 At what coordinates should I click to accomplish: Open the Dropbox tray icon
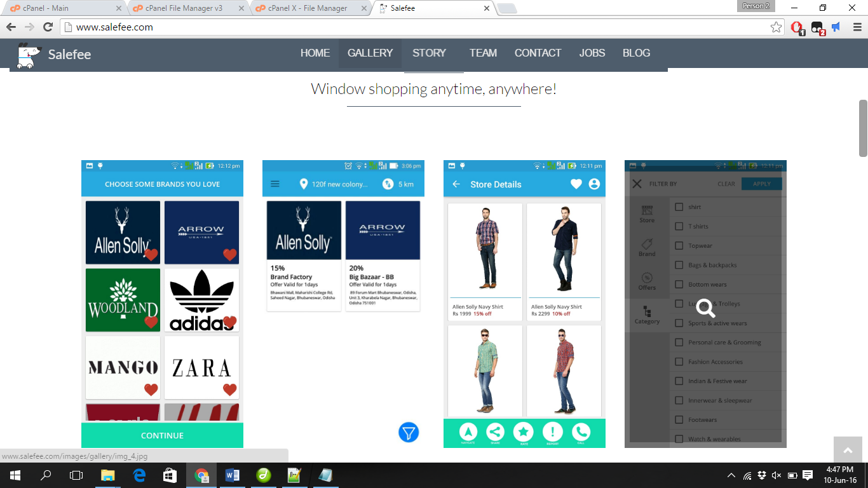pyautogui.click(x=762, y=475)
